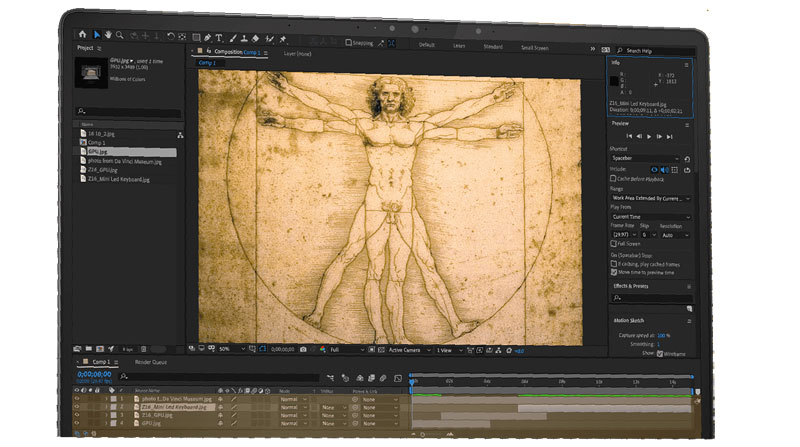Hide the Z16_Mini Led Keyboard.jpg layer
The width and height of the screenshot is (800, 447).
click(77, 407)
